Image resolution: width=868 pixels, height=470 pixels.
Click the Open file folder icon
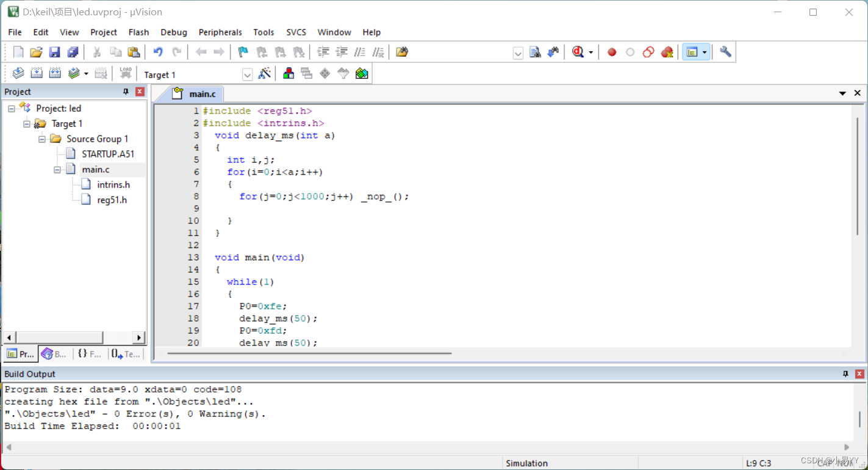point(37,52)
